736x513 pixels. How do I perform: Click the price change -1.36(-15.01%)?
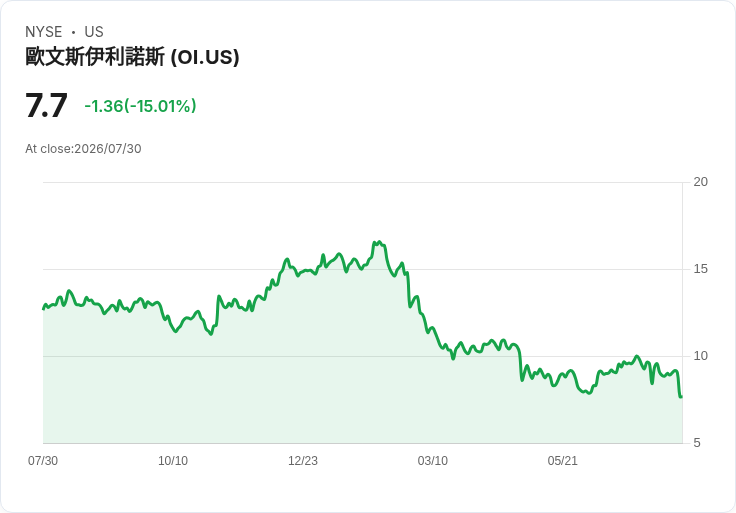(140, 106)
